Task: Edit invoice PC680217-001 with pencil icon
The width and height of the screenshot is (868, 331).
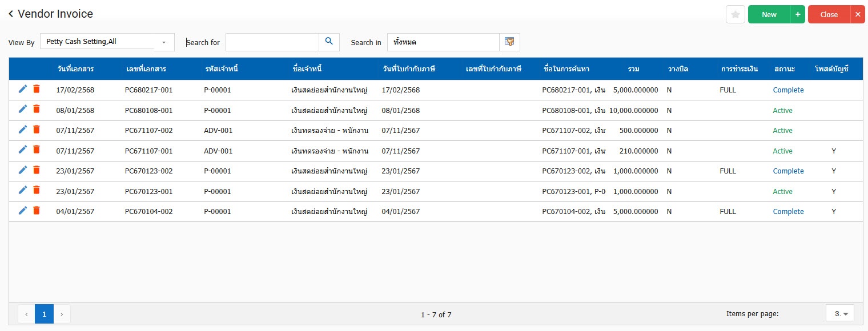Action: 23,89
